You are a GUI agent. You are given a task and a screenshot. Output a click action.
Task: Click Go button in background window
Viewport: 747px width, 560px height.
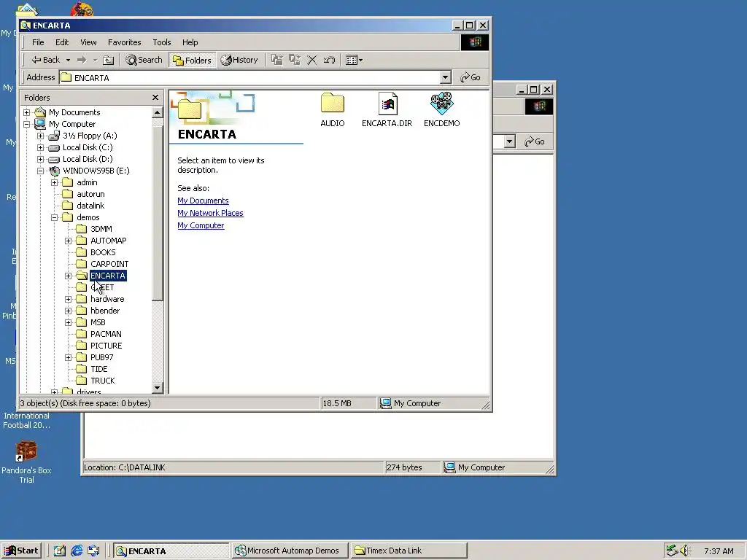coord(535,142)
